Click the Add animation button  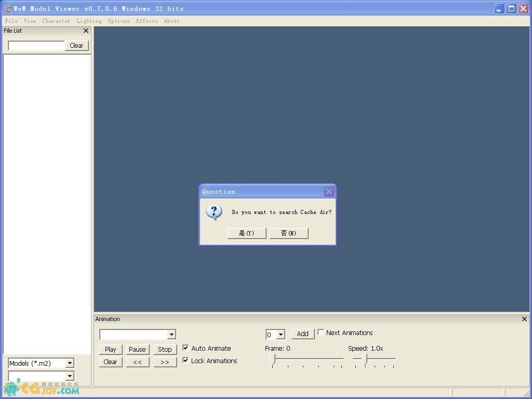pos(303,334)
